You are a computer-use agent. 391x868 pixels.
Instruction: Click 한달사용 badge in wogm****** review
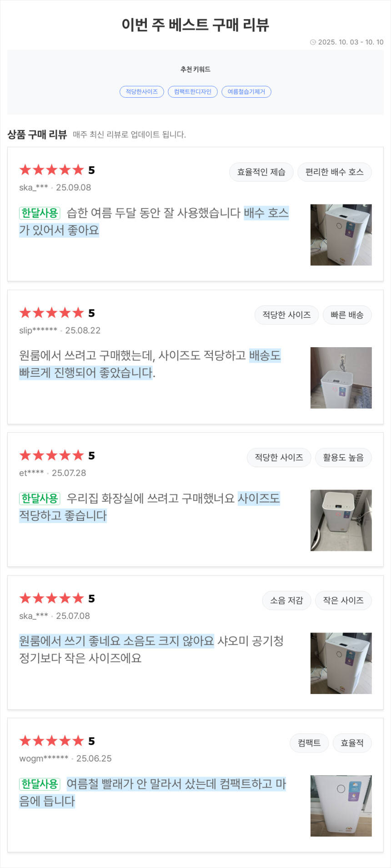click(x=40, y=784)
